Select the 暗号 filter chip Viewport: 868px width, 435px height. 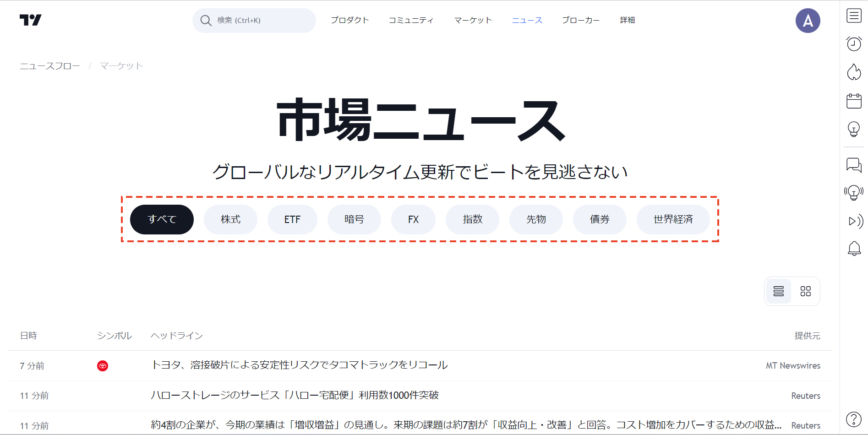point(354,219)
